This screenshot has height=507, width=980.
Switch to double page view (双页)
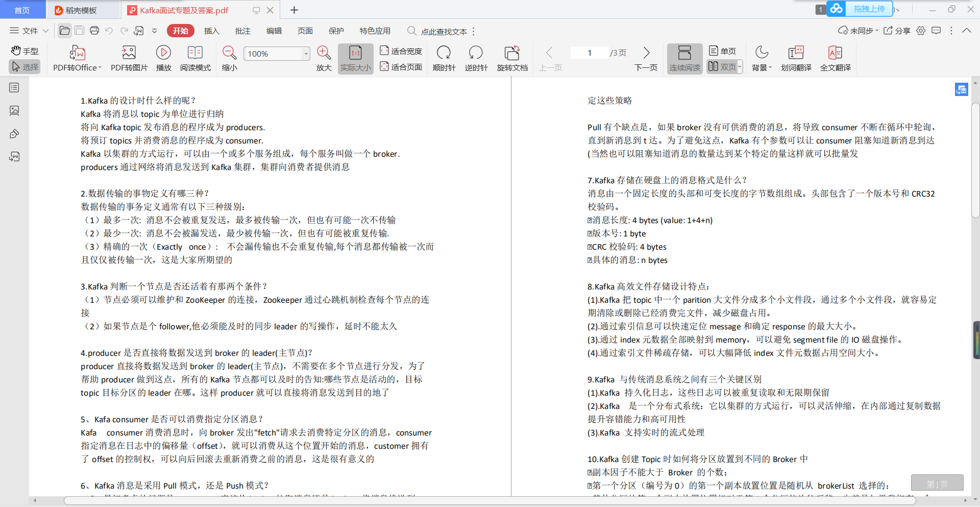[722, 67]
